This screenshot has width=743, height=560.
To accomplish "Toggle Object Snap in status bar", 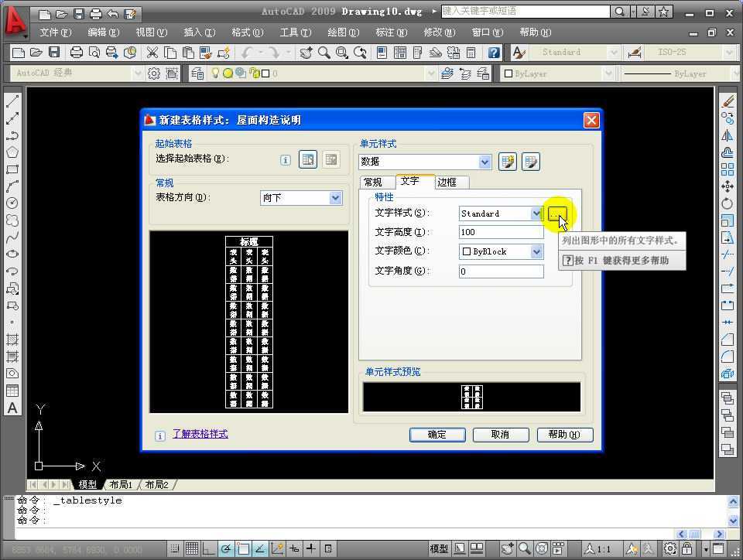I will coord(243,548).
